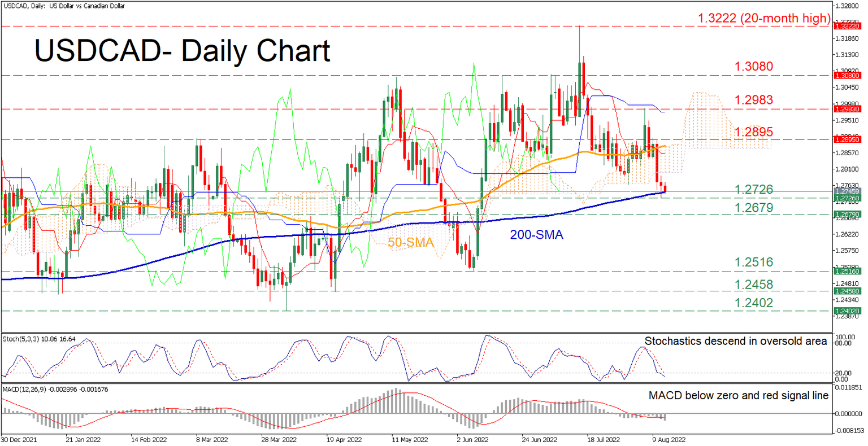The image size is (868, 446).
Task: Click the MACD below zero annotation text
Action: tap(737, 396)
